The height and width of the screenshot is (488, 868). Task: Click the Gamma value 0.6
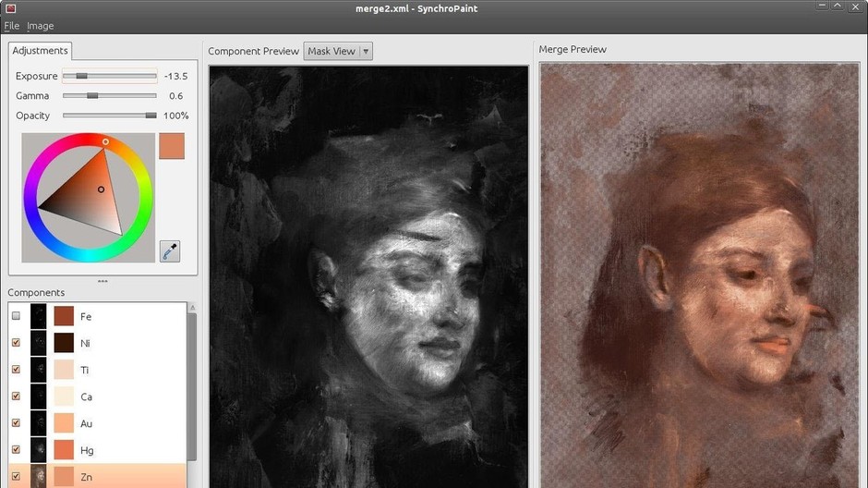[x=176, y=96]
